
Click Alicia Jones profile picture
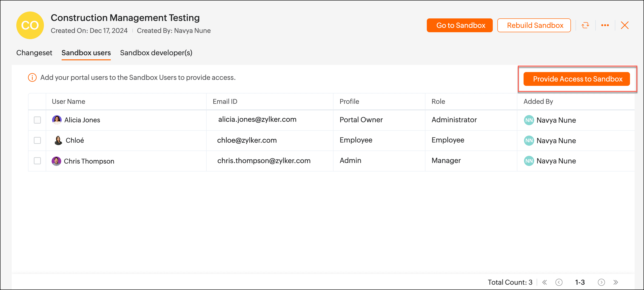pyautogui.click(x=57, y=120)
